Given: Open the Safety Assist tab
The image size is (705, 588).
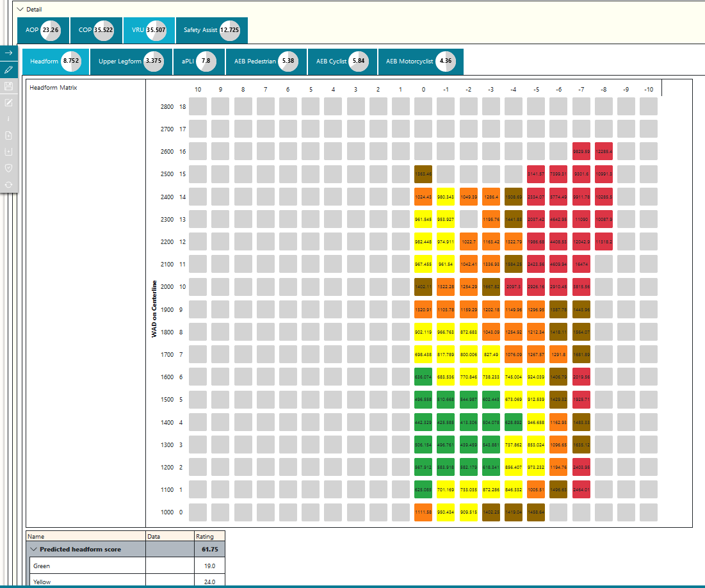Looking at the screenshot, I should (x=212, y=30).
